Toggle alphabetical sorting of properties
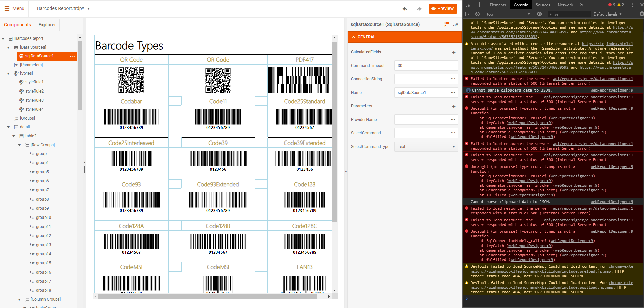Image resolution: width=644 pixels, height=308 pixels. (456, 24)
